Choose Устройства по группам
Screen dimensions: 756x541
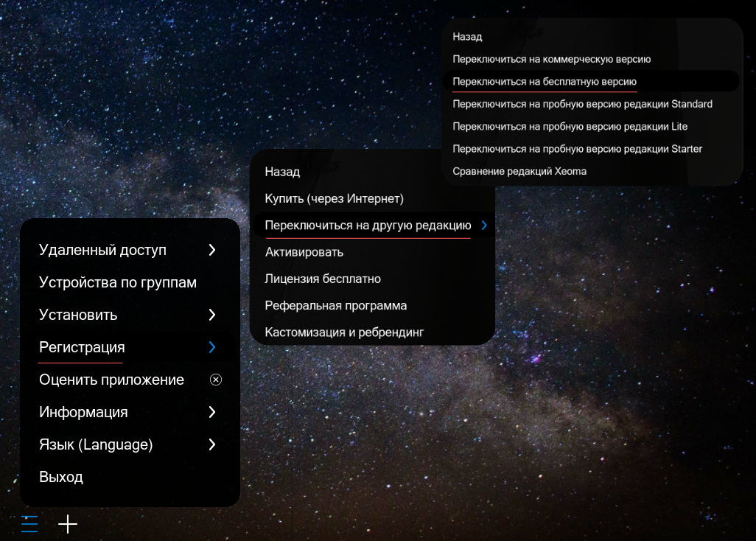[118, 282]
